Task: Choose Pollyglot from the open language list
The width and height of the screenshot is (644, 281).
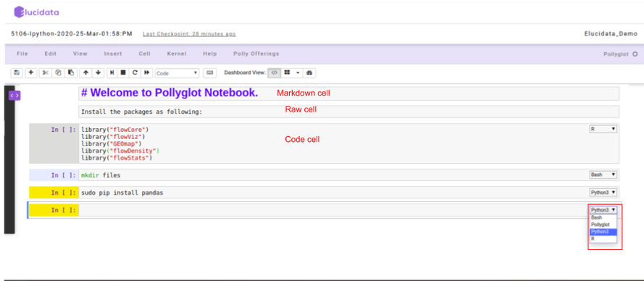Action: pos(603,225)
